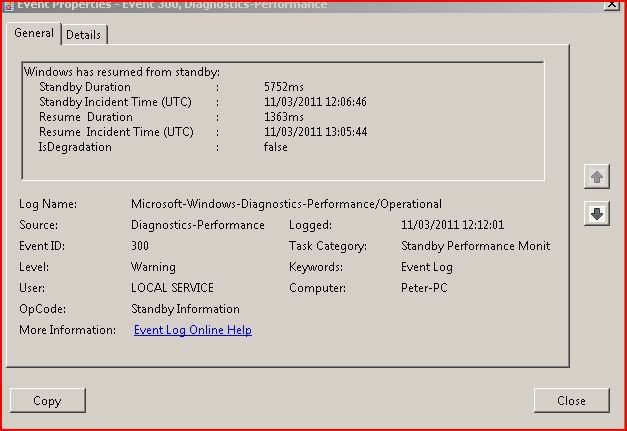
Task: Show previous event with up arrow
Action: (x=597, y=176)
